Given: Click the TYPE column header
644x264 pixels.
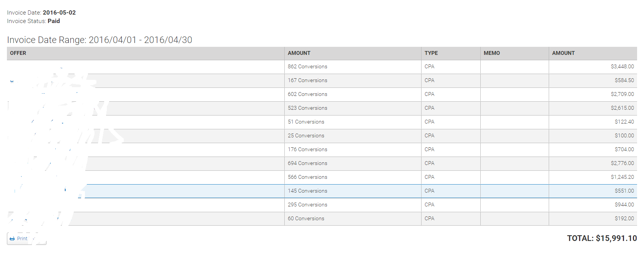Looking at the screenshot, I should click(431, 53).
